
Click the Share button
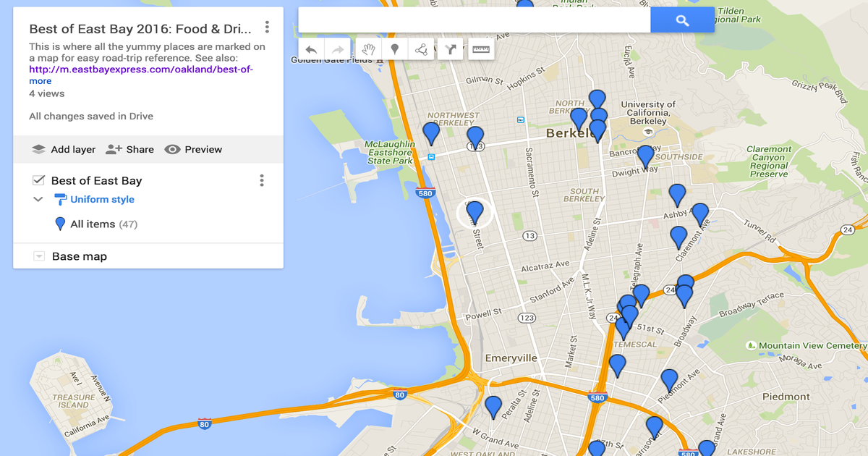click(x=130, y=149)
